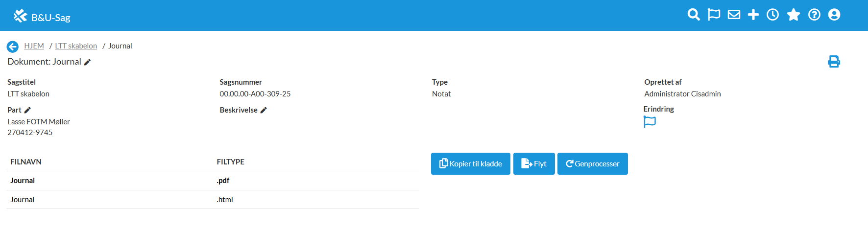This screenshot has height=231, width=868.
Task: Click the Genprocesser button
Action: click(x=593, y=164)
